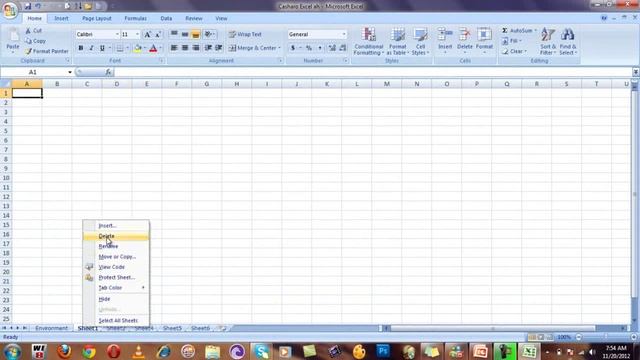Toggle Underline formatting
Image resolution: width=640 pixels, height=360 pixels.
pyautogui.click(x=102, y=48)
